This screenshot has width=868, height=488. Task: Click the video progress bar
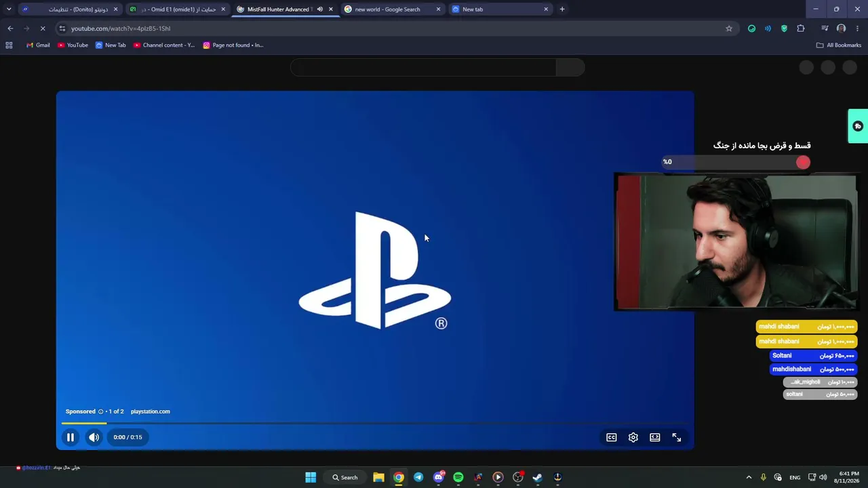[x=375, y=423]
